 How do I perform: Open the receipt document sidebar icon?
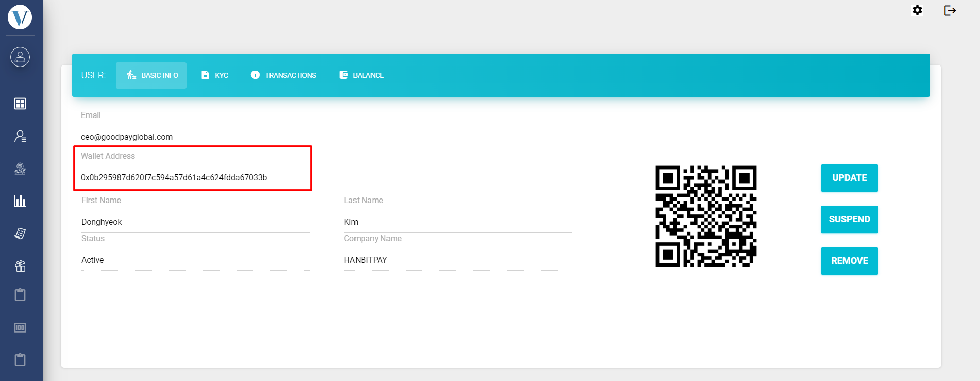pos(20,234)
